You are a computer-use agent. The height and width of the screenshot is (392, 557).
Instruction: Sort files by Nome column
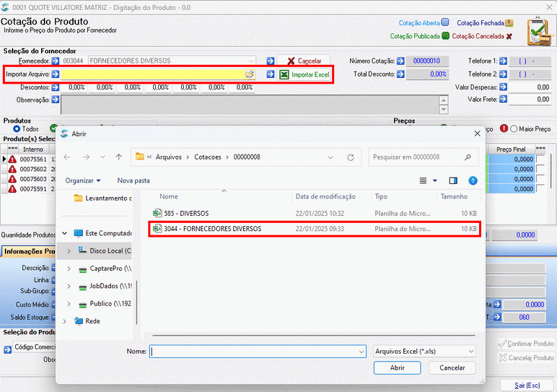168,196
